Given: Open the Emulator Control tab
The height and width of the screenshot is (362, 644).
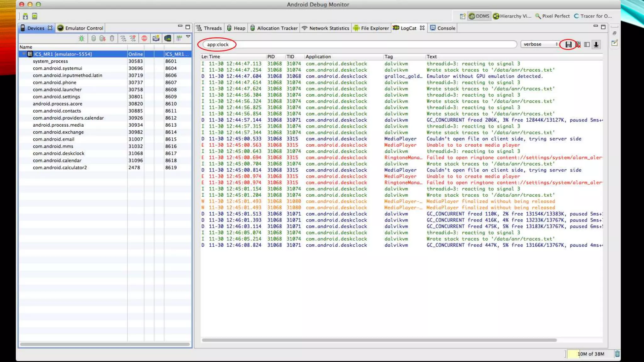Looking at the screenshot, I should 80,28.
